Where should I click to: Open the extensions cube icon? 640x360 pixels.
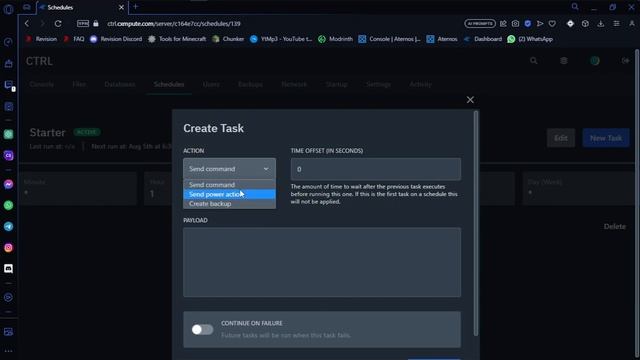[x=585, y=24]
